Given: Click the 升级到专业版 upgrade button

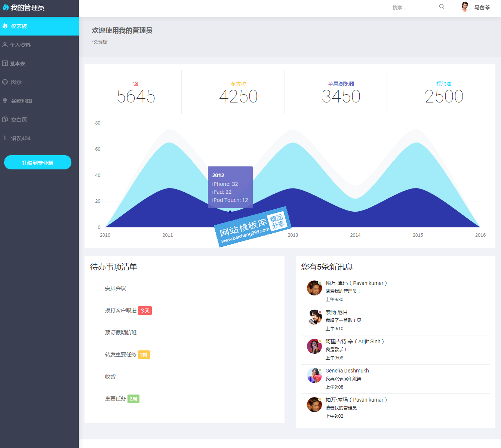Looking at the screenshot, I should pyautogui.click(x=38, y=162).
